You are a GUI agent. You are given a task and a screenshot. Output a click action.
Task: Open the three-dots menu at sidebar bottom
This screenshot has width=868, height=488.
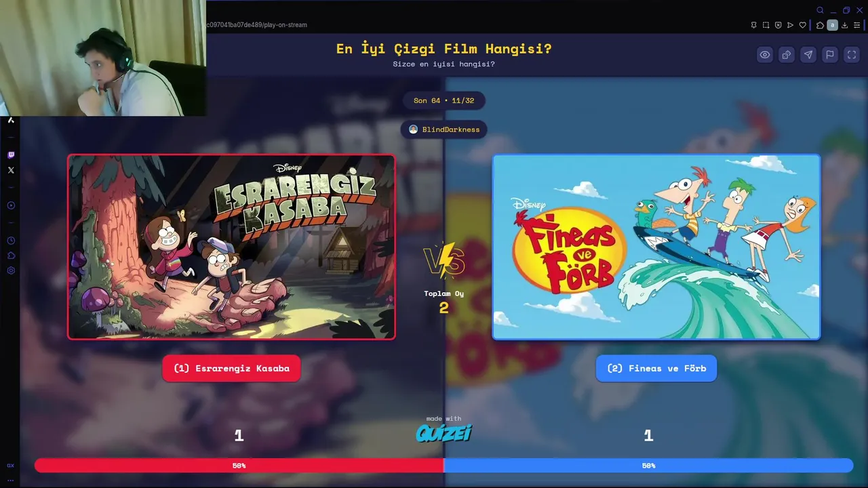pyautogui.click(x=10, y=480)
